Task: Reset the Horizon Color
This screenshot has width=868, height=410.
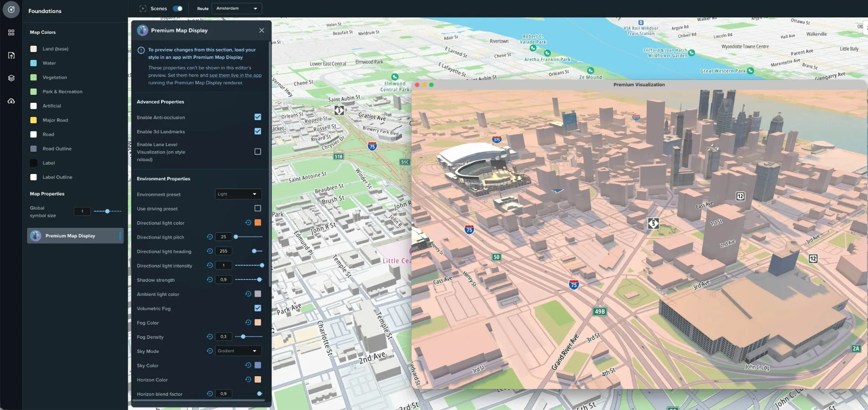Action: point(248,379)
